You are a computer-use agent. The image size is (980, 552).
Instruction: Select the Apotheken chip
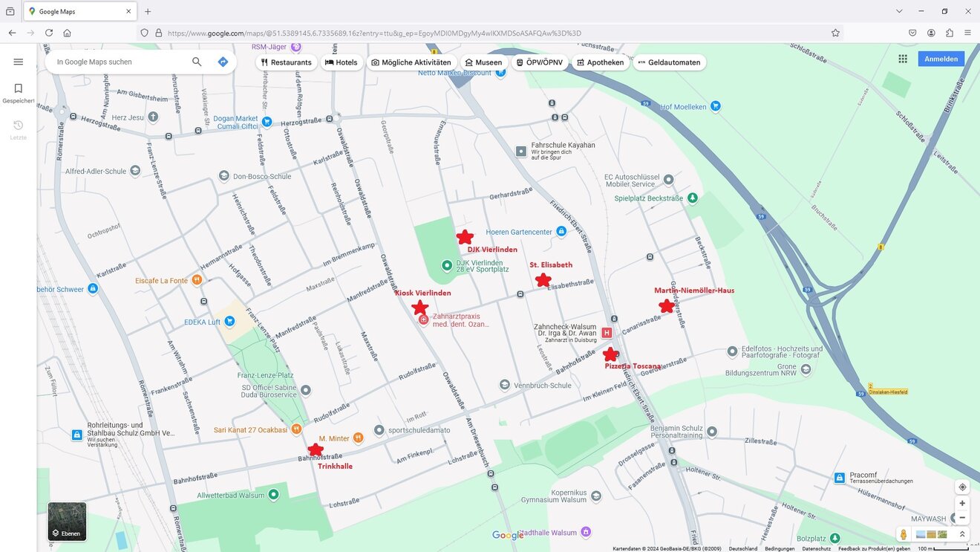[x=601, y=62]
